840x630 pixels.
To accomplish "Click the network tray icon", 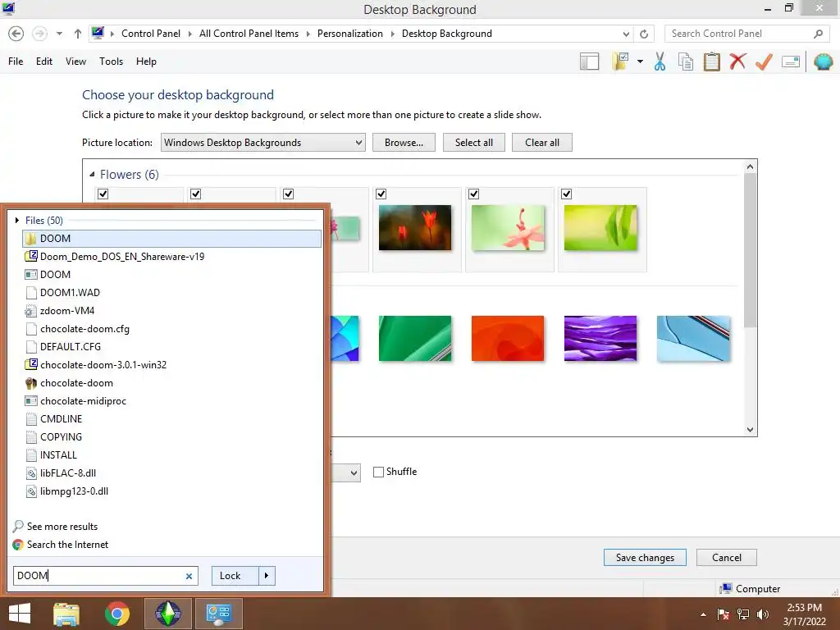I will [x=743, y=614].
